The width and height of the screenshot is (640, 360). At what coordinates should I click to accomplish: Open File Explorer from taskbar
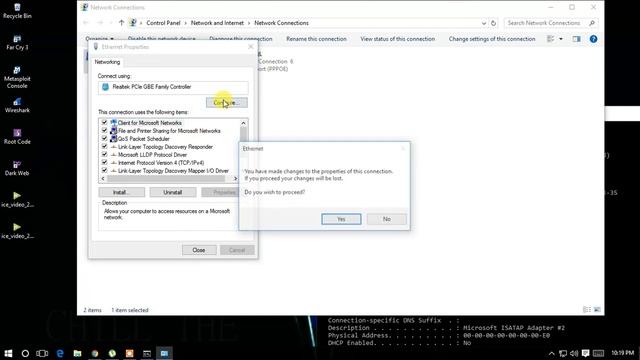click(78, 353)
